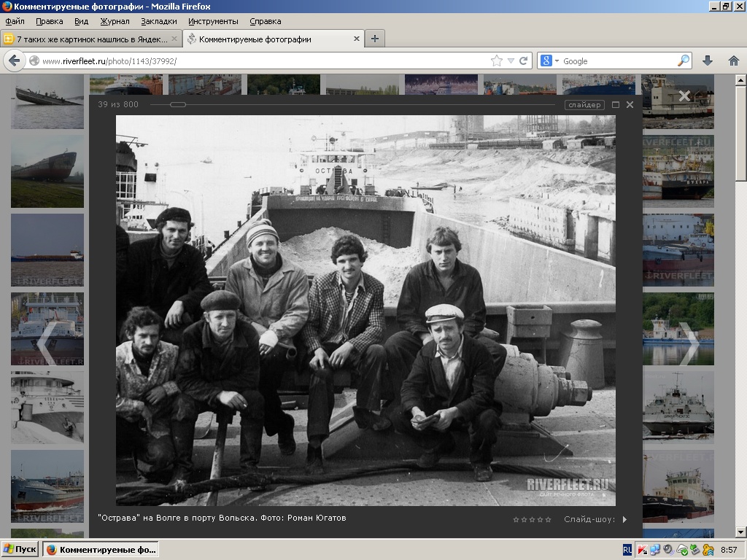Toggle the "слайдер" mode button

(584, 105)
